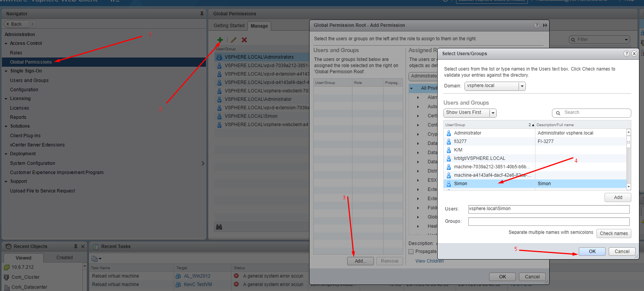This screenshot has width=644, height=291.
Task: Collapse the Licensing section
Action: point(6,99)
